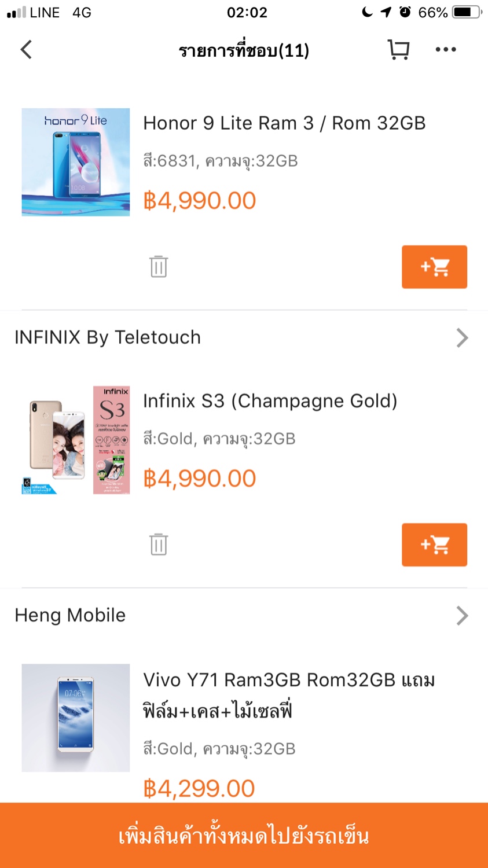This screenshot has height=868, width=488.
Task: Open Heng Mobile shop name
Action: [x=70, y=615]
